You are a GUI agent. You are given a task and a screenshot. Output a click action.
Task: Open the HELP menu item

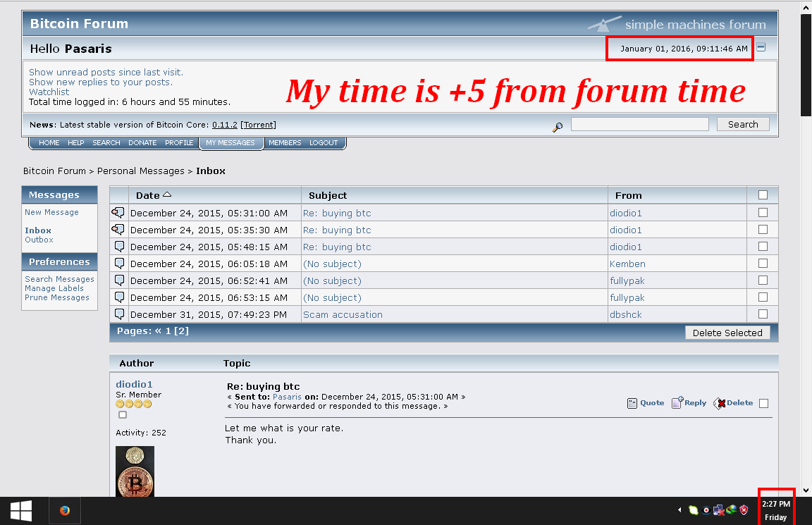[75, 143]
